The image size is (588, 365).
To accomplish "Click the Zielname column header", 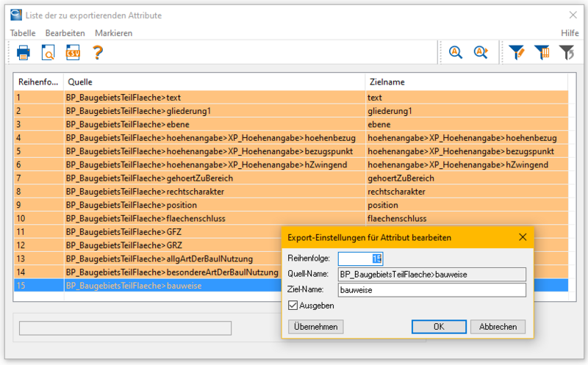I will click(467, 82).
